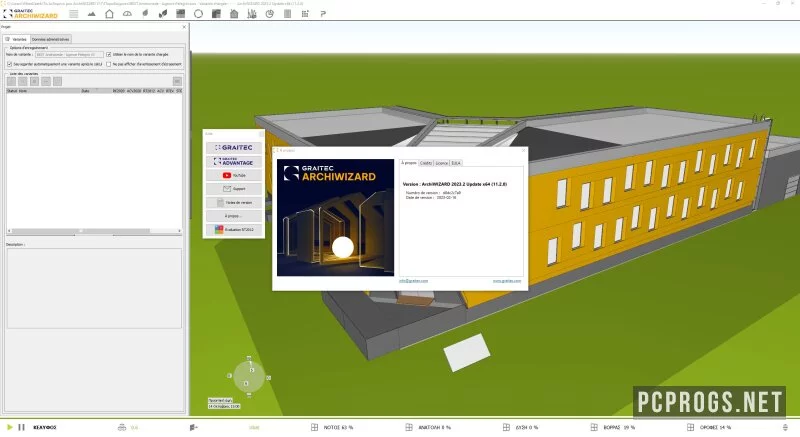Image resolution: width=800 pixels, height=437 pixels.
Task: Select the wall texture toolbar icon
Action: click(x=181, y=14)
